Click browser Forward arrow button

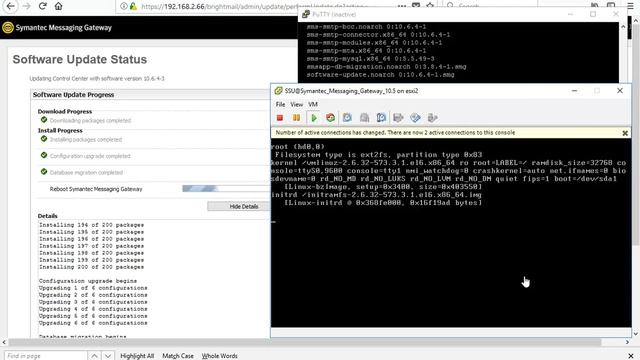26,6
